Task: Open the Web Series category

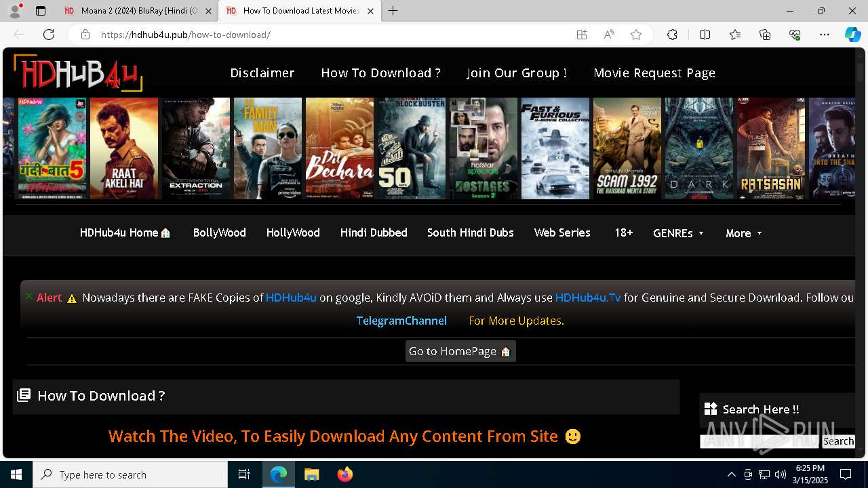Action: click(x=562, y=232)
